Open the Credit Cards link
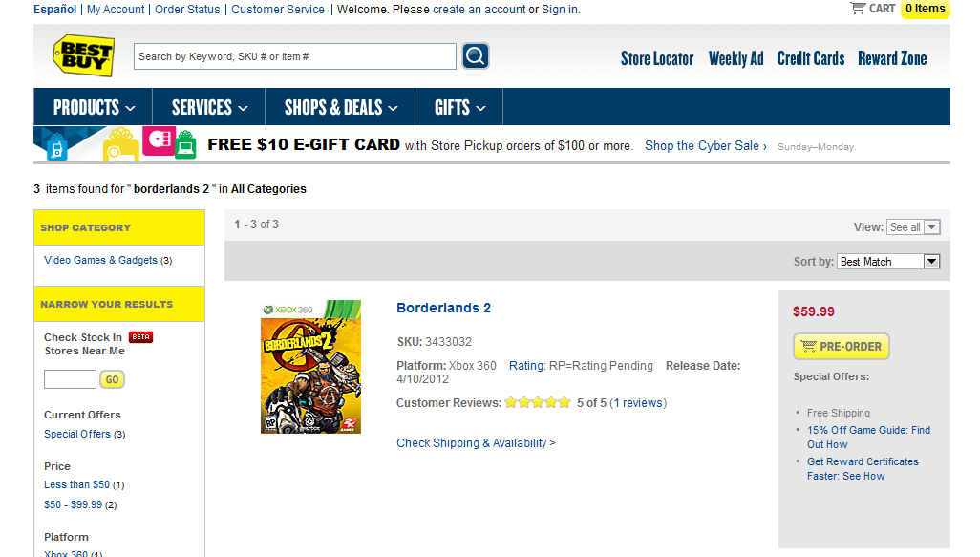Viewport: 980px width, 557px height. pyautogui.click(x=811, y=58)
